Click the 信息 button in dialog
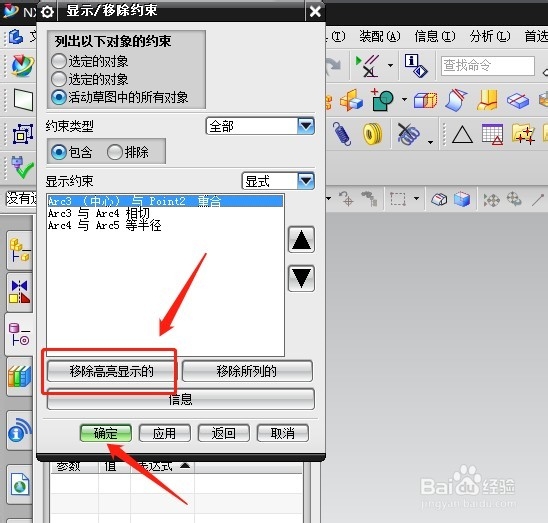The image size is (548, 523). pyautogui.click(x=181, y=399)
